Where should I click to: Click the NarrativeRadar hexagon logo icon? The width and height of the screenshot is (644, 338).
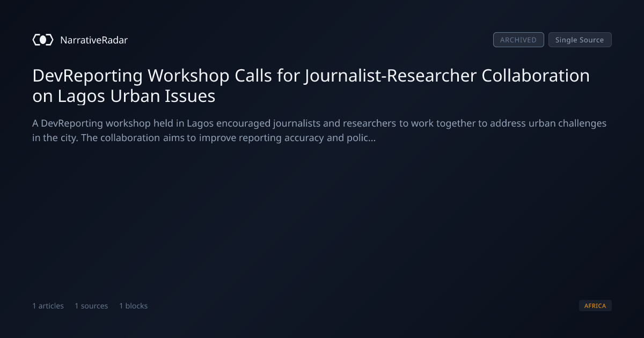tap(43, 40)
